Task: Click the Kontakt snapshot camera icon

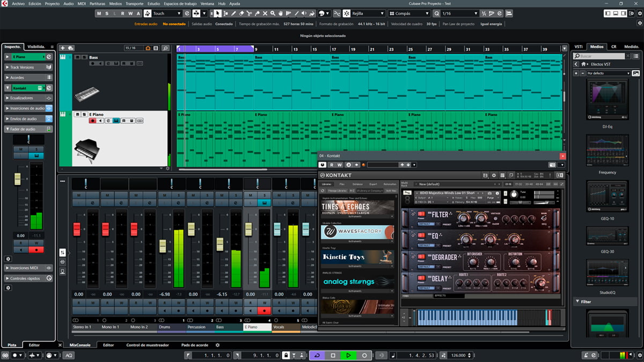Action: point(552,165)
